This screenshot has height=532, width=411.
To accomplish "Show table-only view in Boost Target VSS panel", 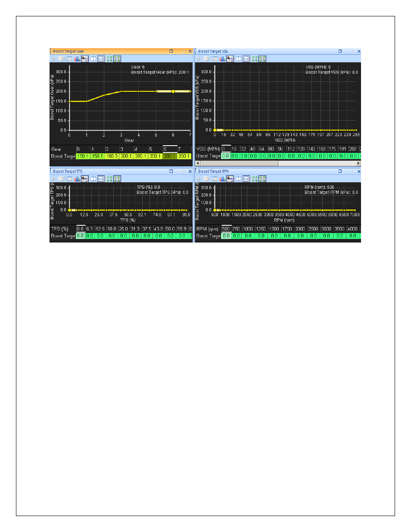I will [215, 59].
